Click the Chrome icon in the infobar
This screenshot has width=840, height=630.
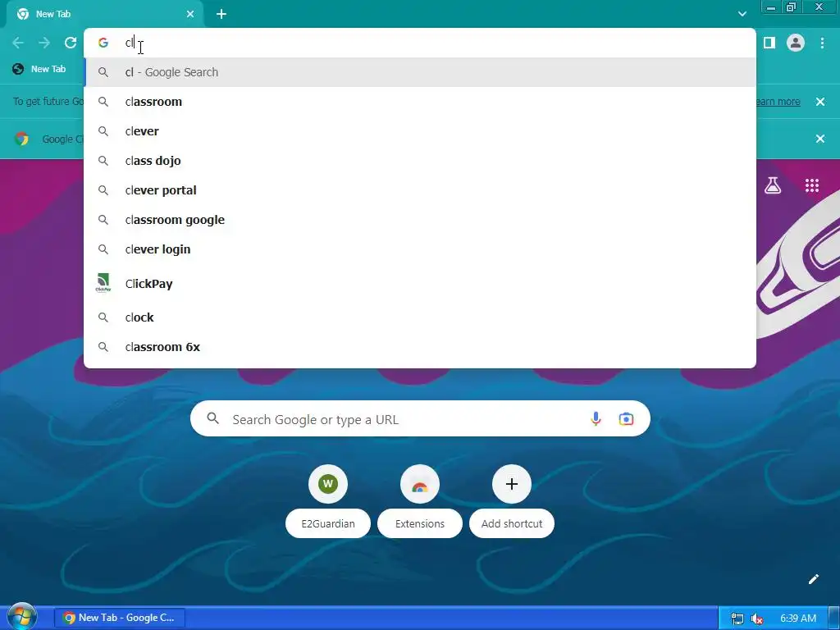pyautogui.click(x=21, y=139)
